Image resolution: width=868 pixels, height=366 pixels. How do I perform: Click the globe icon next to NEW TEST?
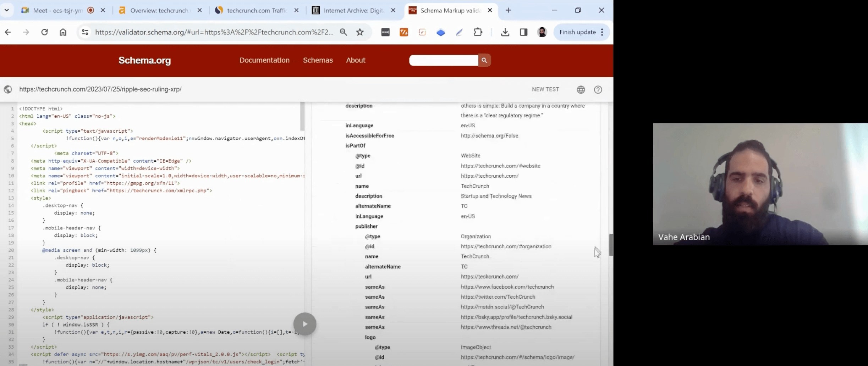pyautogui.click(x=581, y=89)
